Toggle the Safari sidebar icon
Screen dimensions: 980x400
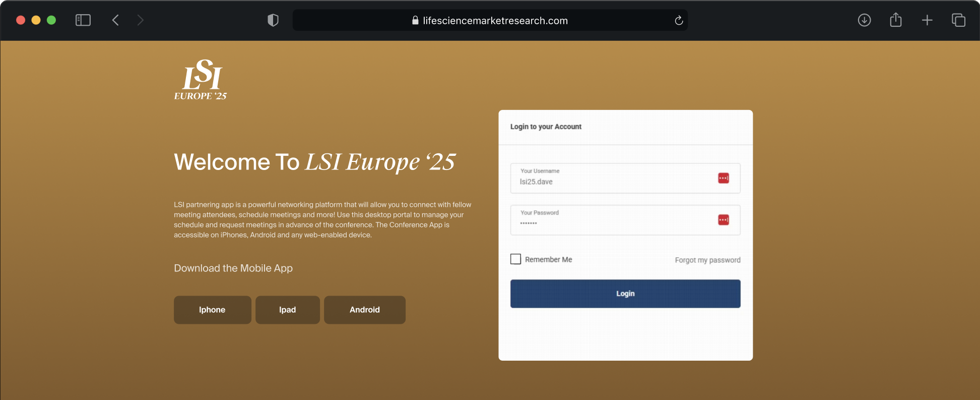[x=83, y=20]
